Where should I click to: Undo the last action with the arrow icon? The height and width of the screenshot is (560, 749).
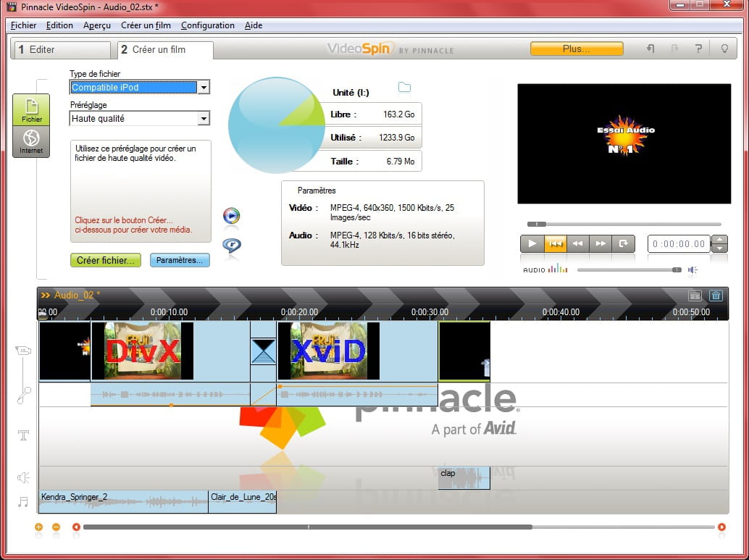(x=650, y=49)
